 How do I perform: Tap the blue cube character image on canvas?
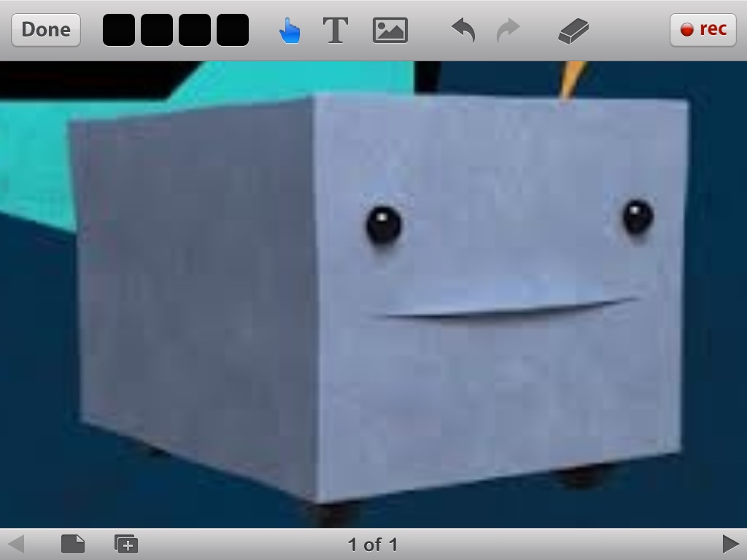[x=379, y=297]
